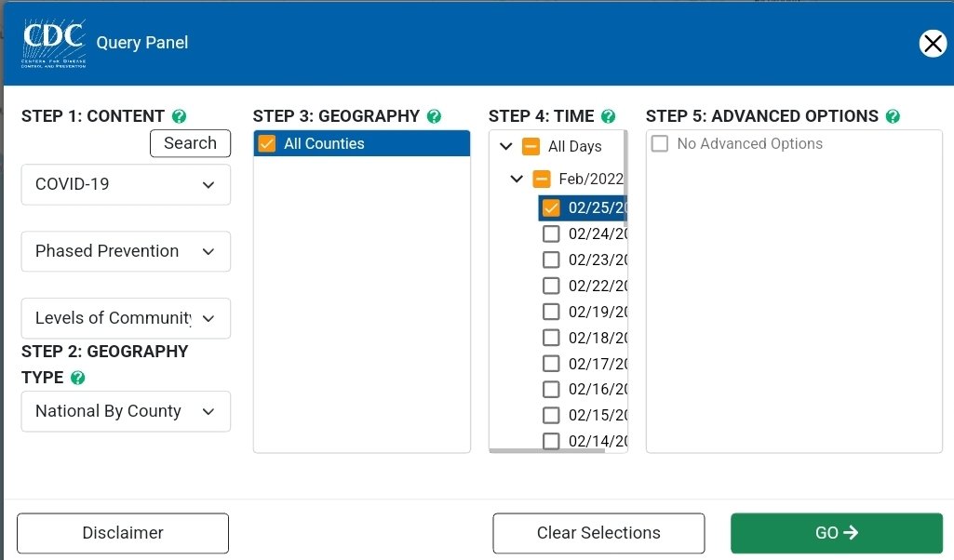Open the Phased Prevention dropdown
954x560 pixels.
(x=126, y=251)
